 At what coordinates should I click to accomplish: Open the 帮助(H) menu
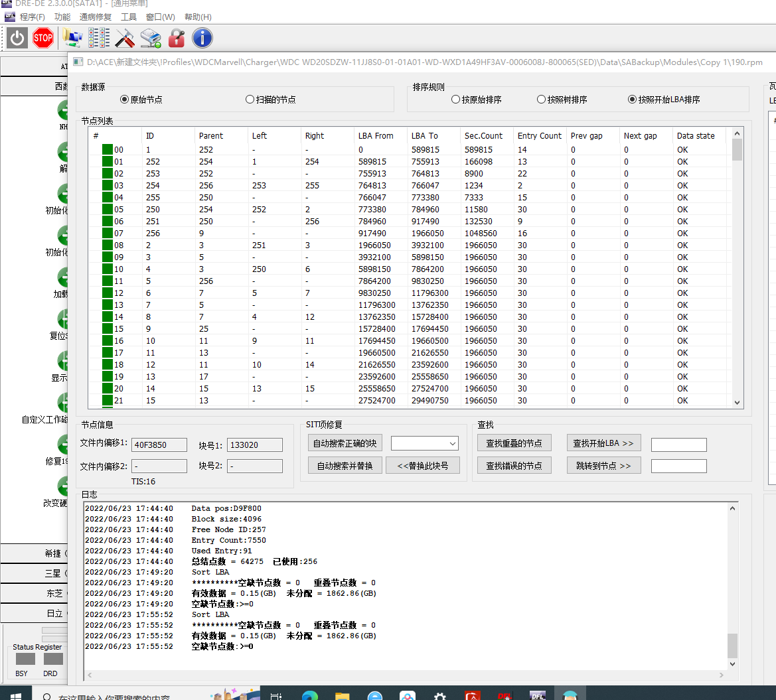(198, 17)
